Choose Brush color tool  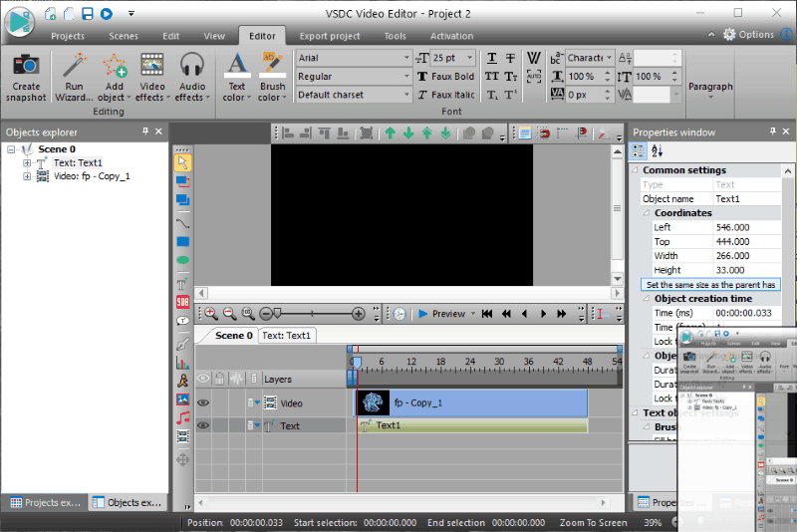272,78
